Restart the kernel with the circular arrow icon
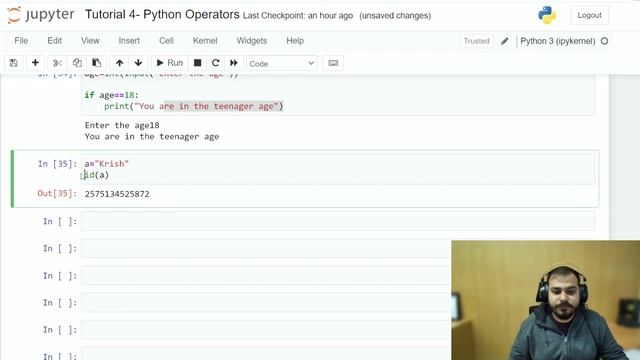640x360 pixels. coord(216,63)
